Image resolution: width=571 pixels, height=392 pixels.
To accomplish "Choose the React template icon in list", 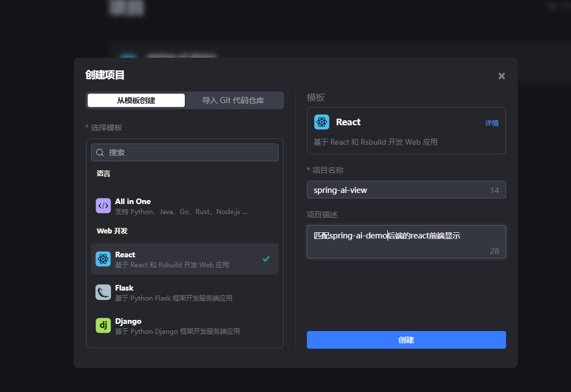I will 103,259.
